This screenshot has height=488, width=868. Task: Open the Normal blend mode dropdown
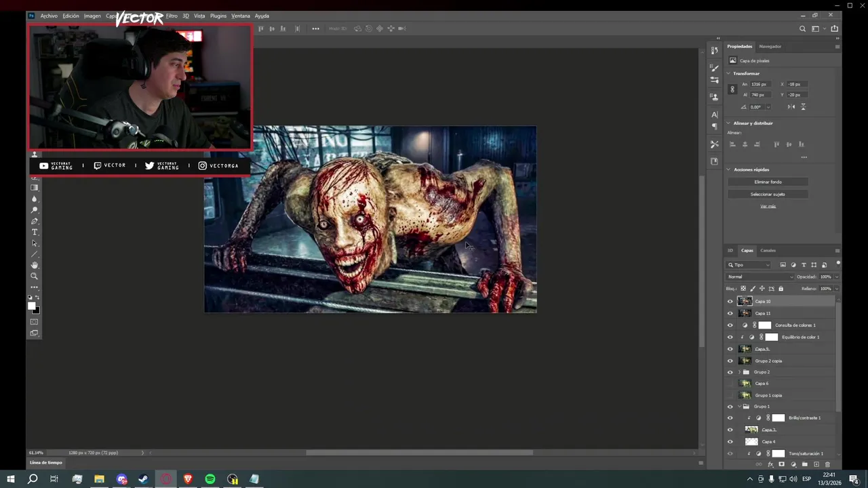pyautogui.click(x=760, y=277)
